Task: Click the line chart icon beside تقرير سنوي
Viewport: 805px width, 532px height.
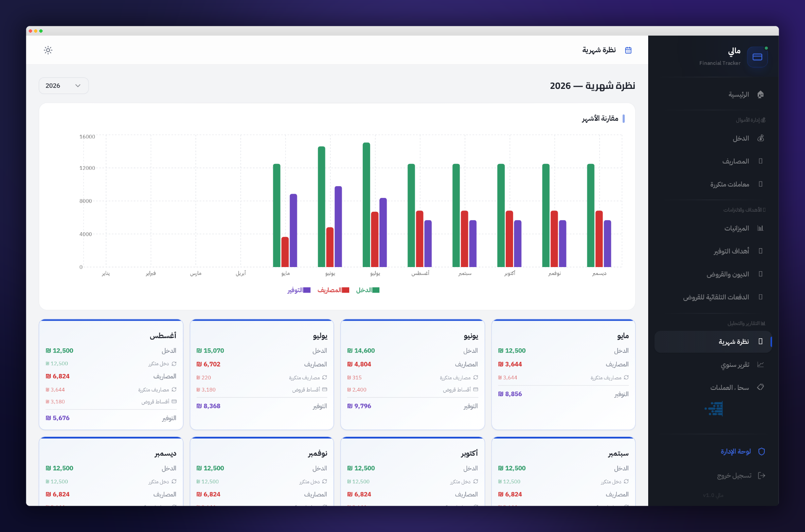Action: [761, 365]
